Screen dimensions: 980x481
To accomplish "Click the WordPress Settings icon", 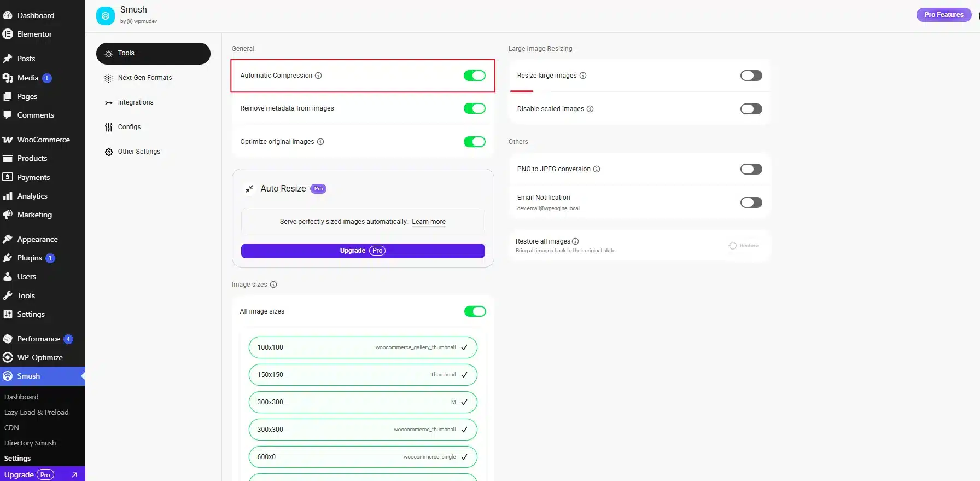I will 8,314.
